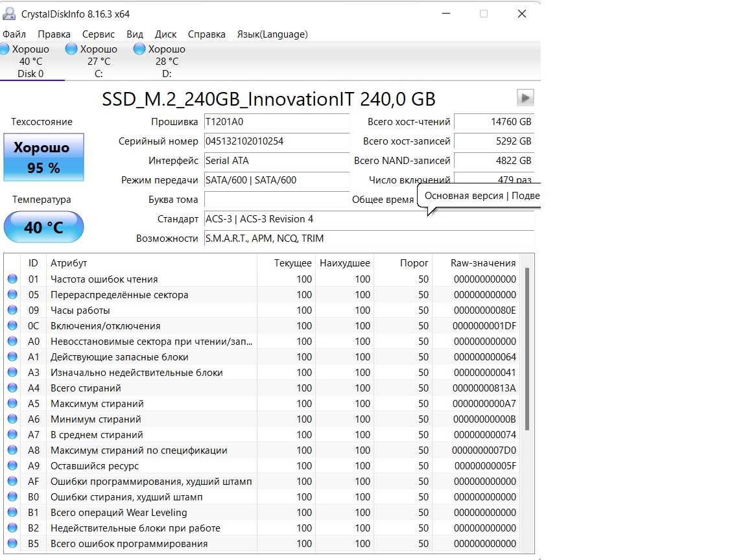The width and height of the screenshot is (747, 560).
Task: Open the Язык(Language) menu
Action: pyautogui.click(x=272, y=34)
